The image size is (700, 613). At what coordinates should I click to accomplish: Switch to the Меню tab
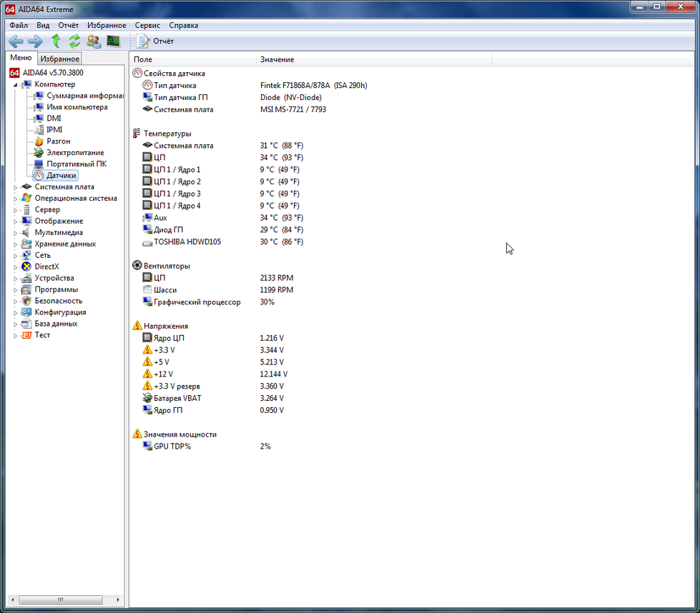(x=21, y=58)
